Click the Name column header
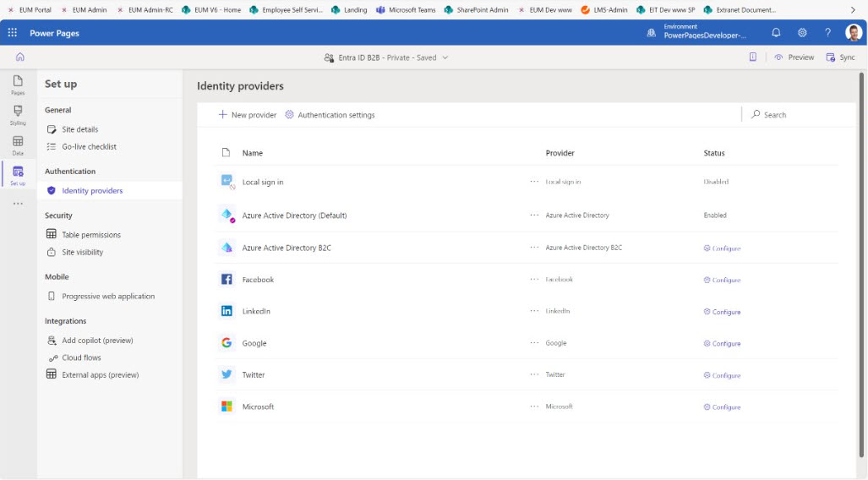The width and height of the screenshot is (868, 480). coord(253,153)
